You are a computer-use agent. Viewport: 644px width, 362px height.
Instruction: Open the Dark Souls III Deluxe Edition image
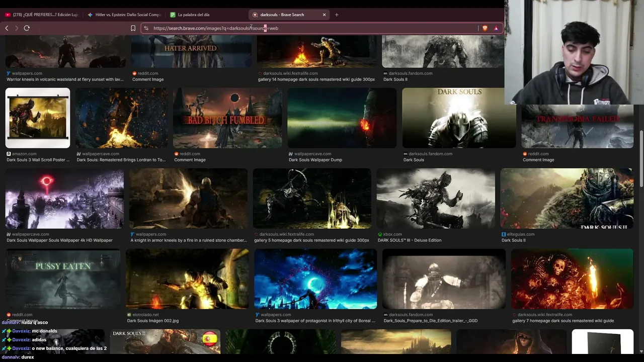click(436, 199)
